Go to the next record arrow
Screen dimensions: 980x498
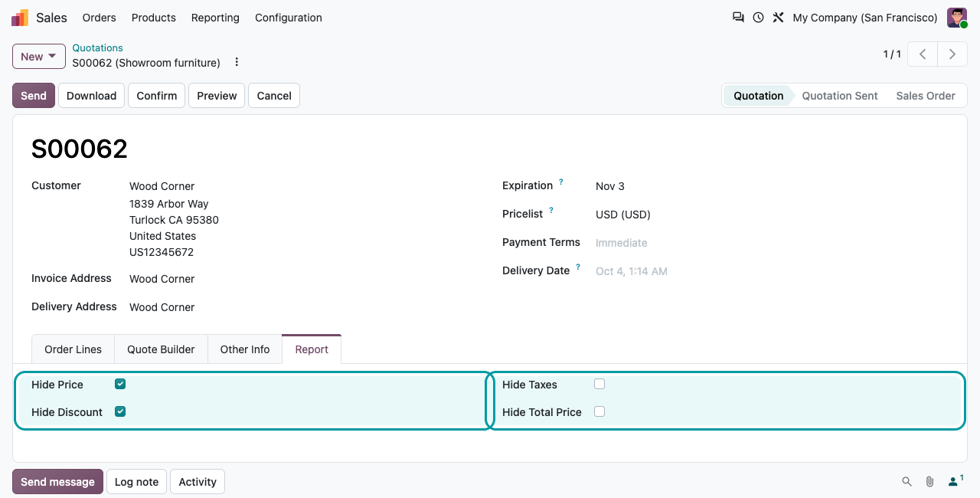(952, 54)
